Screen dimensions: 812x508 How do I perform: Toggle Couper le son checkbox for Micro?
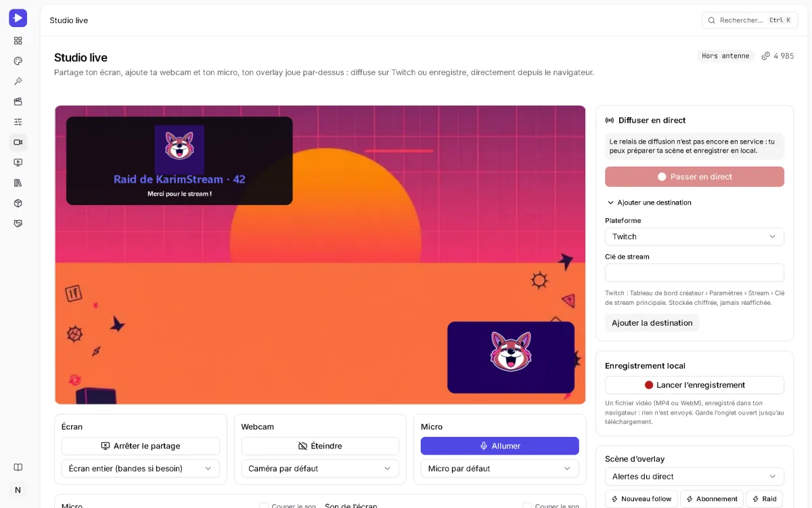(x=264, y=506)
